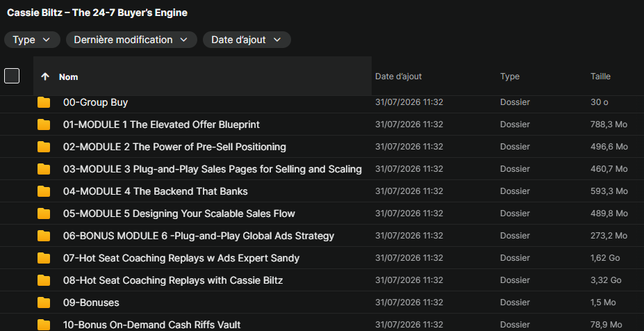644x331 pixels.
Task: Open 03-MODULE 3 Plug-and-Play Sales Pages folder
Action: pos(213,169)
